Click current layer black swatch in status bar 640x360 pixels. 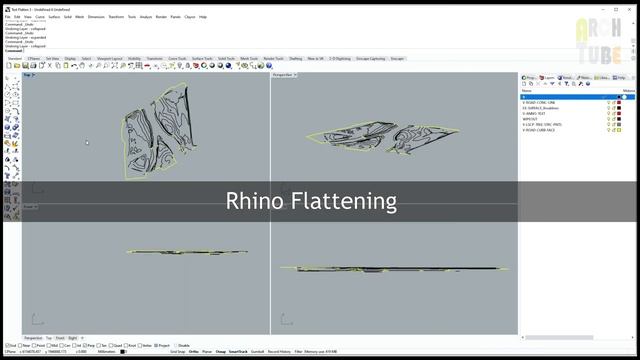pos(122,351)
